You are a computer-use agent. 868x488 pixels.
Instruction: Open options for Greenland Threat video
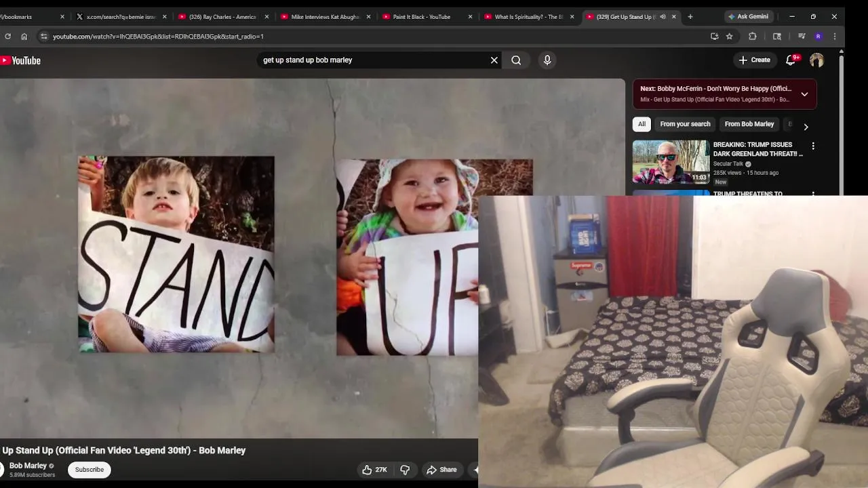813,146
